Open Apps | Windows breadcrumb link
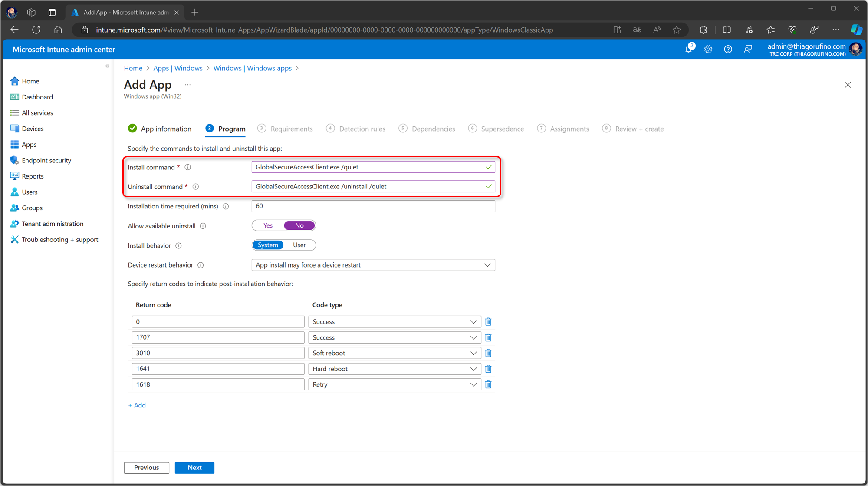The image size is (868, 486). click(x=178, y=68)
